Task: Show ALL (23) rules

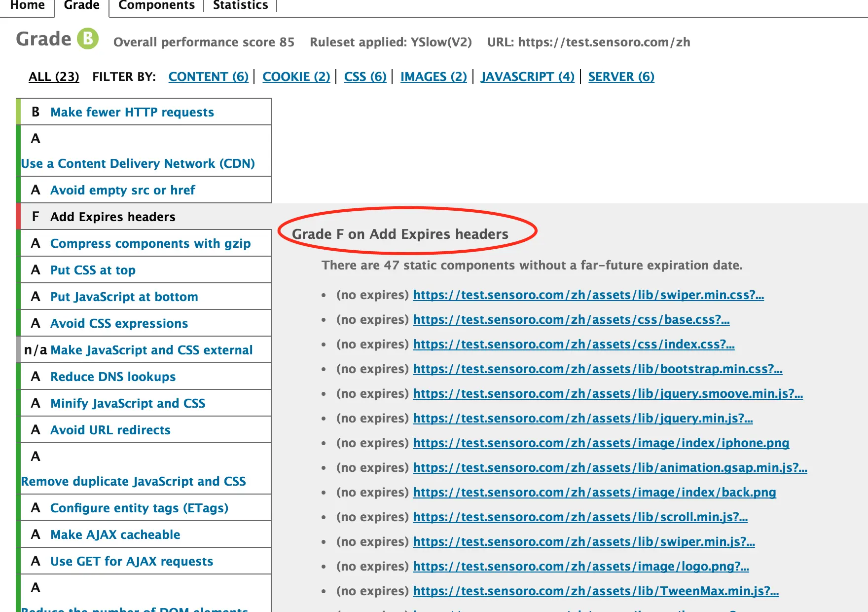Action: pyautogui.click(x=54, y=76)
